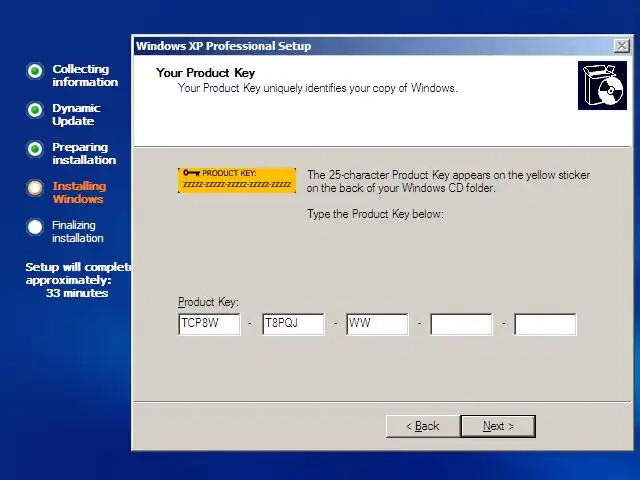Click the yellow product key sticker image

[237, 180]
